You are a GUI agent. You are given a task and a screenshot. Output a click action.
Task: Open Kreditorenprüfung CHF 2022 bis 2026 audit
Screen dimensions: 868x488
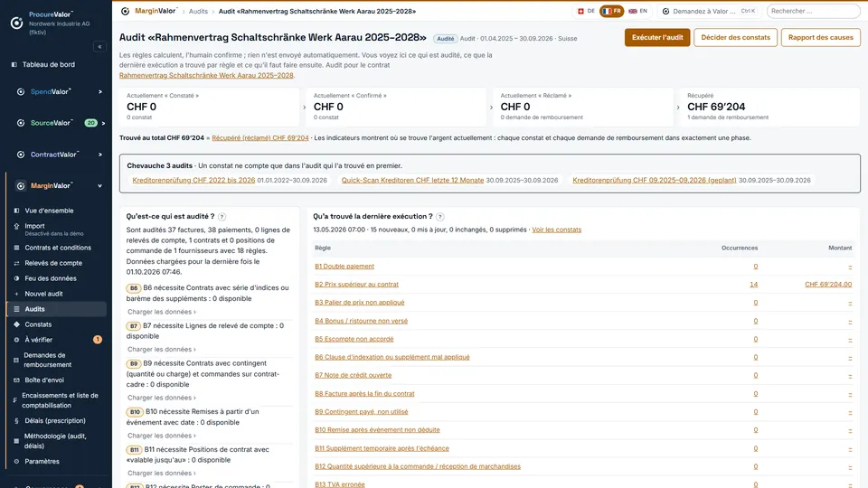click(193, 181)
